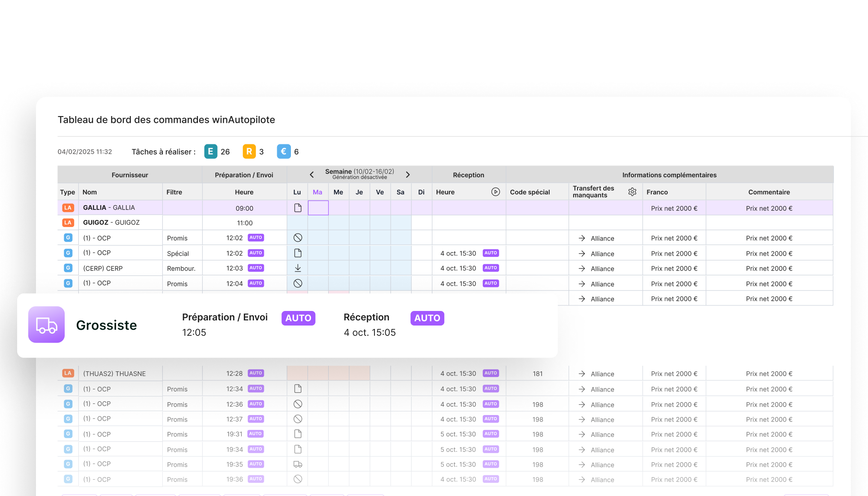Click the download icon in the CERP row

pyautogui.click(x=298, y=268)
